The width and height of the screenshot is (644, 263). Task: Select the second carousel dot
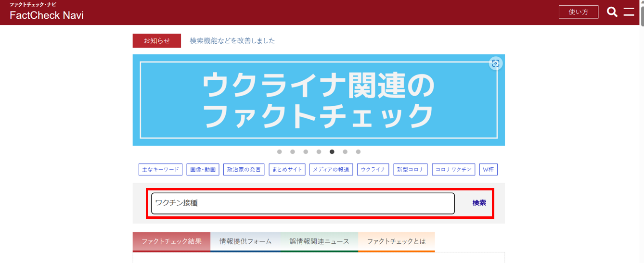pos(293,152)
